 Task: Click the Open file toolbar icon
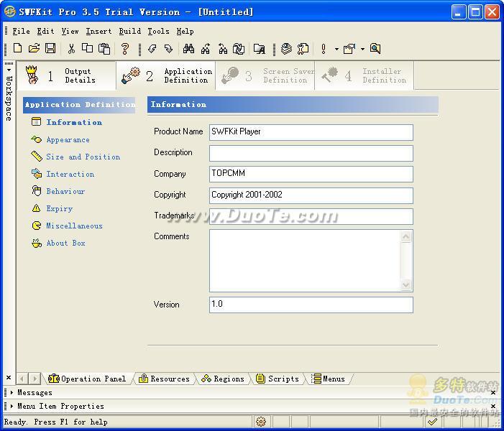(34, 49)
